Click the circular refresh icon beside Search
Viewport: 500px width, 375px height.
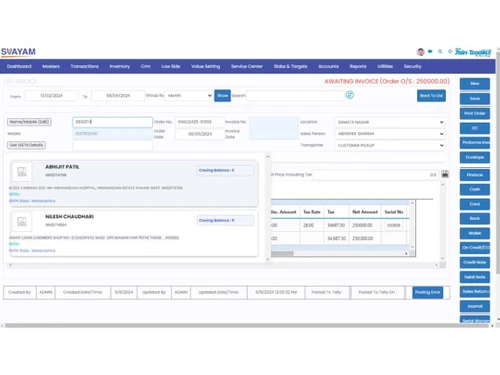point(350,95)
